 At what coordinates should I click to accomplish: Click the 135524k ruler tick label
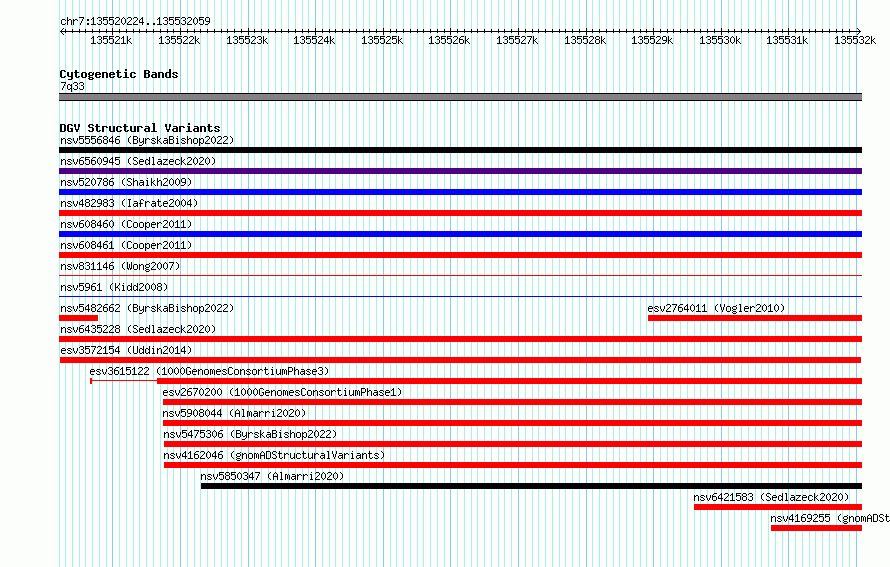[314, 40]
